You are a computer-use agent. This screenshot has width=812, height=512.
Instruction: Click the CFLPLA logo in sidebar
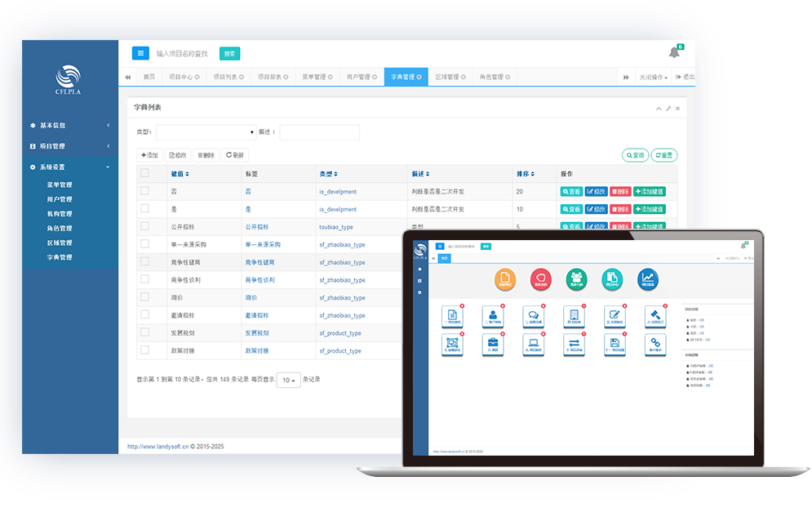point(69,81)
